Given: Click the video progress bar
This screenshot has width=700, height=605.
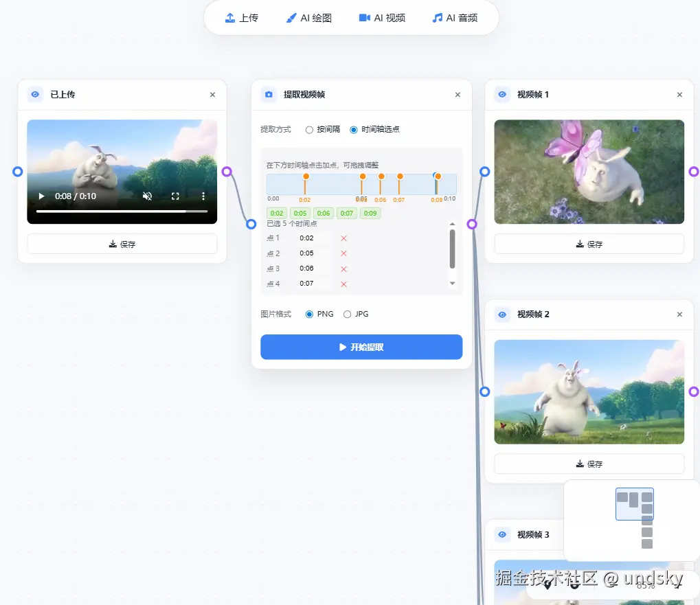Looking at the screenshot, I should [122, 212].
